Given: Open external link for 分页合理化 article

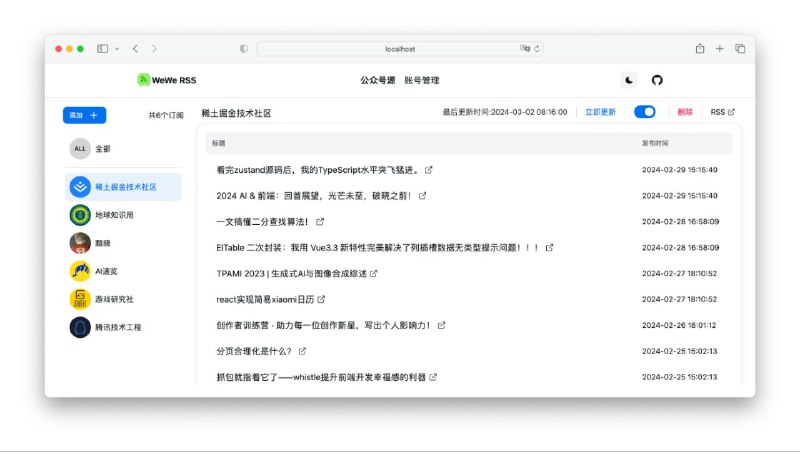Looking at the screenshot, I should pos(302,351).
